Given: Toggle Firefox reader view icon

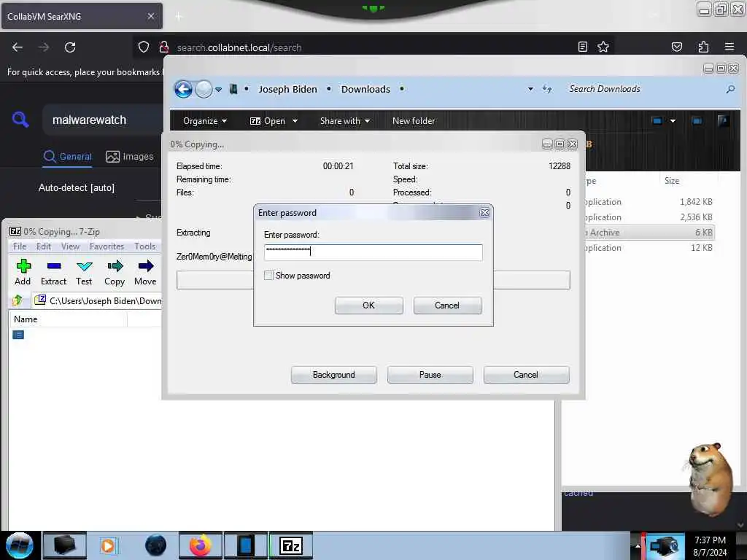Looking at the screenshot, I should tap(583, 47).
